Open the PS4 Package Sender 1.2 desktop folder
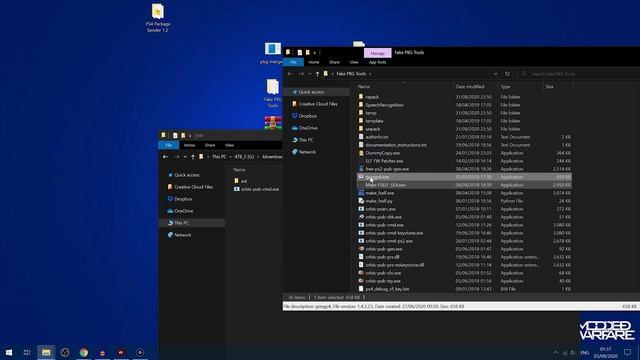640x360 pixels. click(x=158, y=18)
